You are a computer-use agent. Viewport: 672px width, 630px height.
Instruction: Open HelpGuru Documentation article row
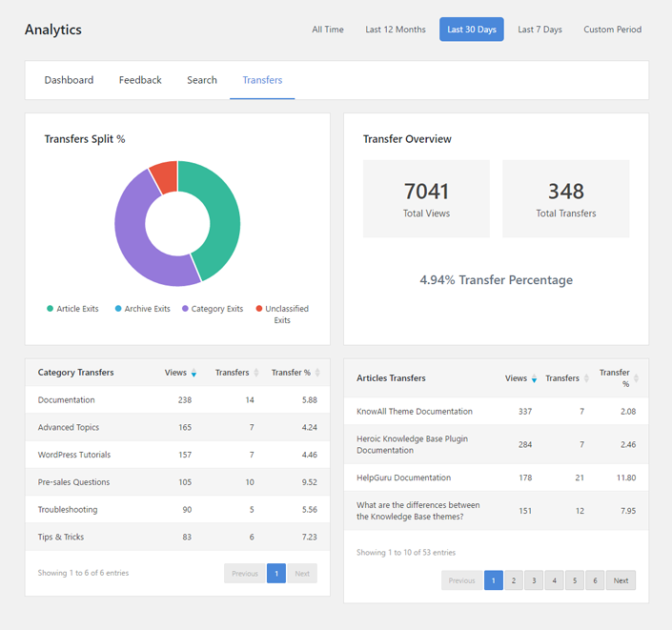point(403,478)
